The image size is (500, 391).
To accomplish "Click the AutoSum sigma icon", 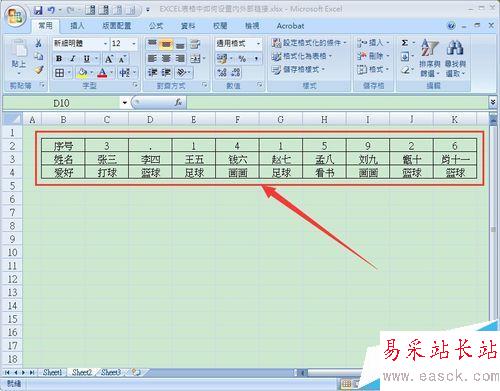I will pyautogui.click(x=405, y=43).
